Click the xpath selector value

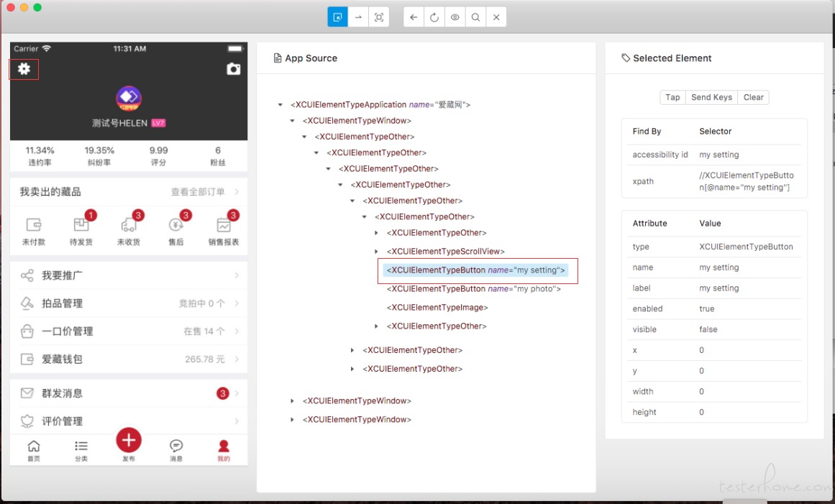tap(746, 181)
